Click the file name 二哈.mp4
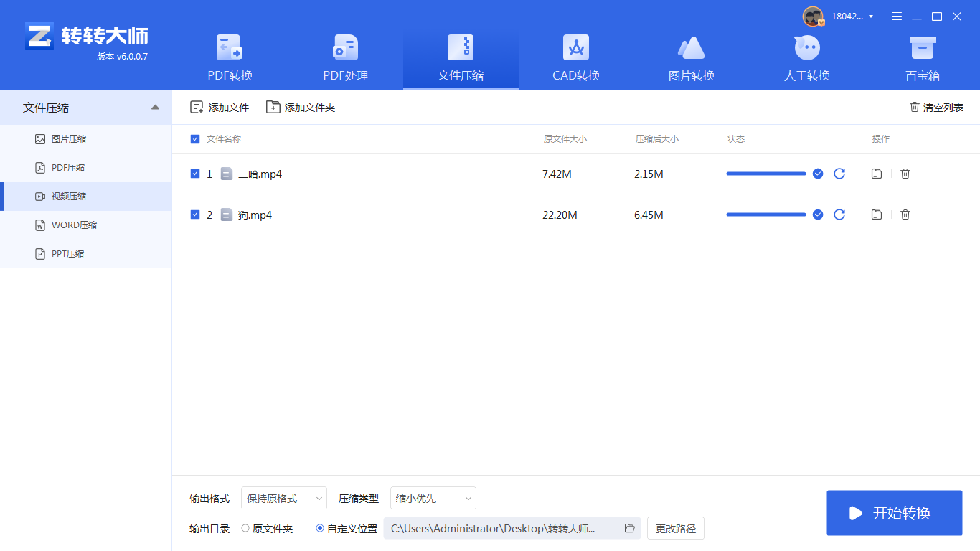Image resolution: width=980 pixels, height=551 pixels. click(x=260, y=174)
